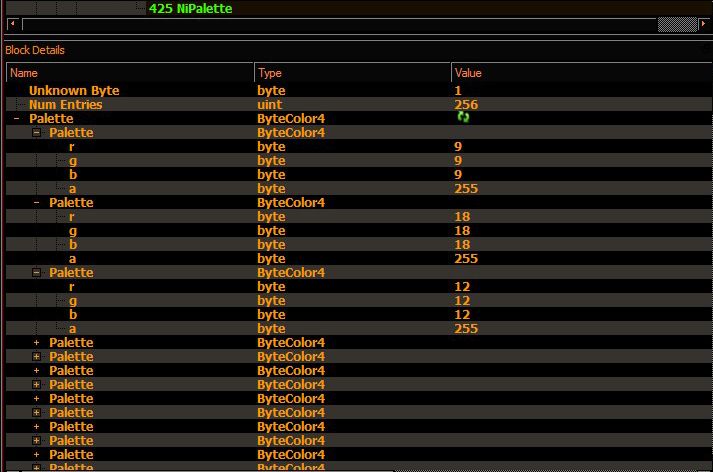The width and height of the screenshot is (713, 472).
Task: Click alpha 255 in the palette with 18s
Action: pyautogui.click(x=466, y=259)
